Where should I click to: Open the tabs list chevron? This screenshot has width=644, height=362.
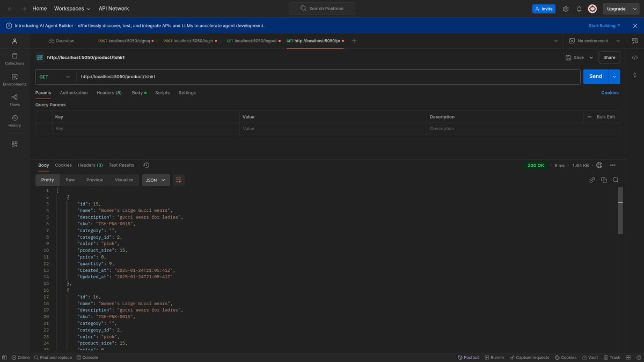(x=557, y=41)
